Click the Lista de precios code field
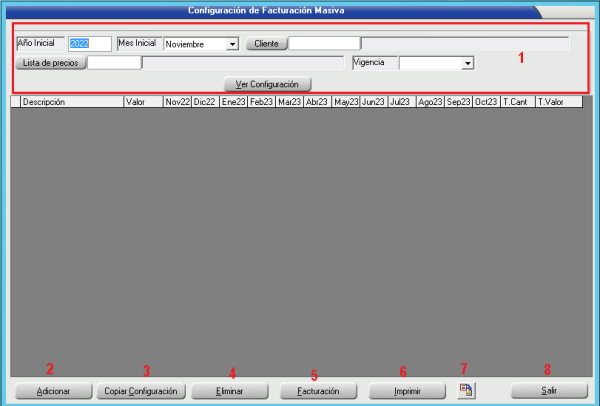The height and width of the screenshot is (406, 600). (114, 63)
